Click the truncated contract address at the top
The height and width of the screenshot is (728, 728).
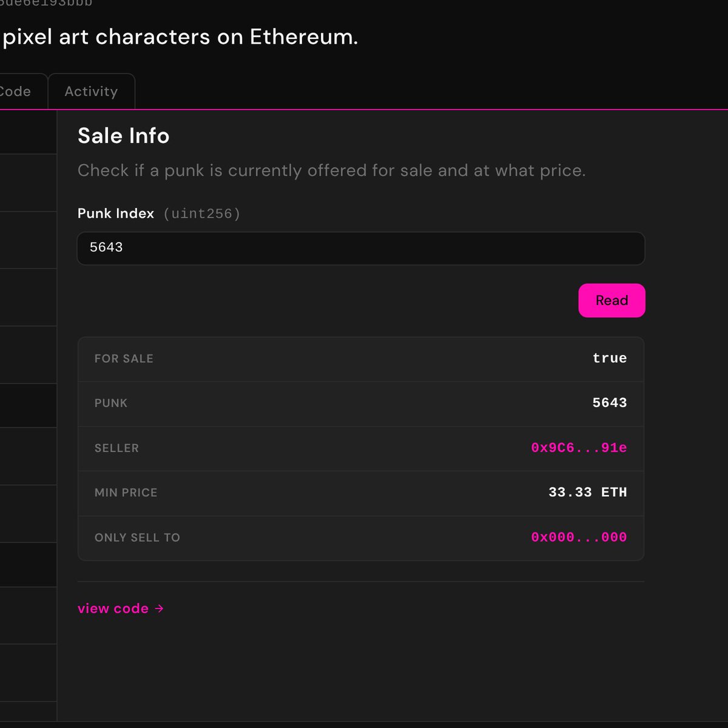[46, 3]
